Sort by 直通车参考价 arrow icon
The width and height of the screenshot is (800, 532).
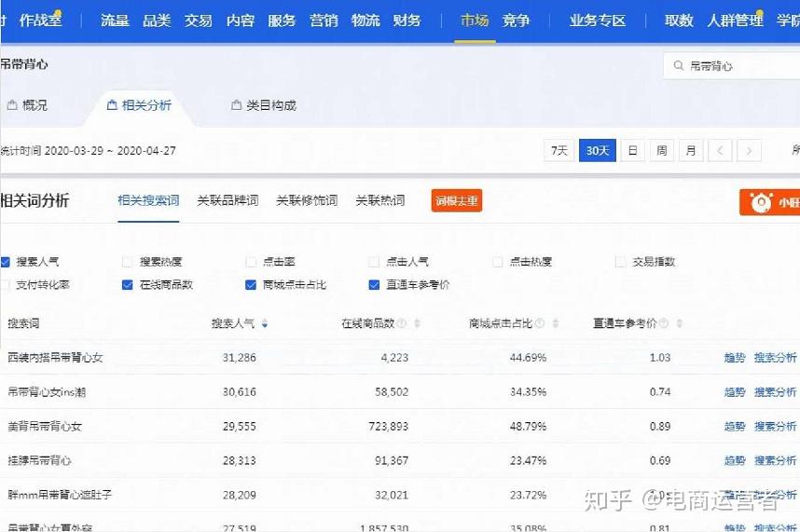pos(679,323)
